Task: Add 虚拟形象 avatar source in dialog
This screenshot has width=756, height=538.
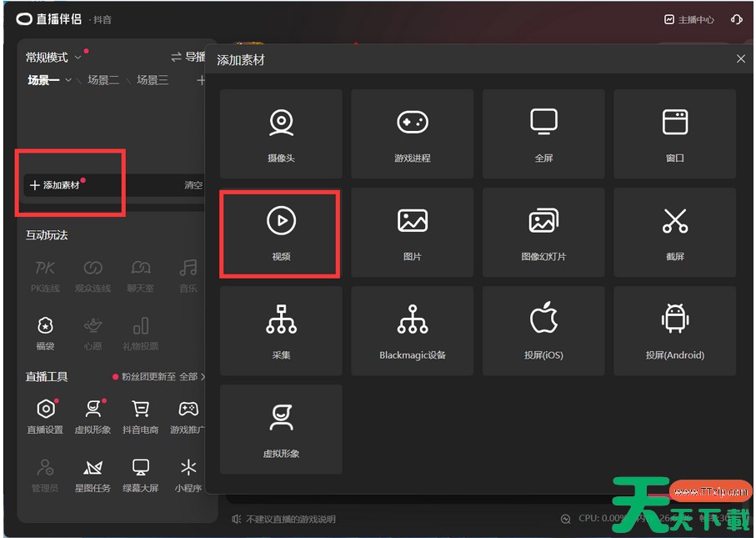Action: click(x=281, y=430)
